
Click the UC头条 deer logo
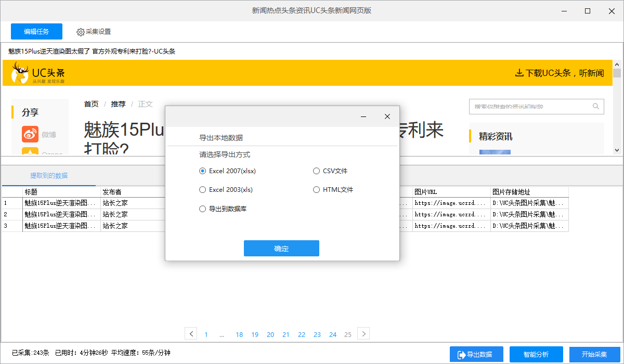pos(21,73)
